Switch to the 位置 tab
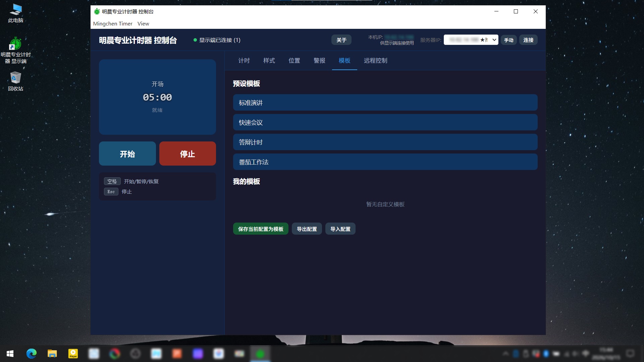The width and height of the screenshot is (644, 362). [294, 60]
